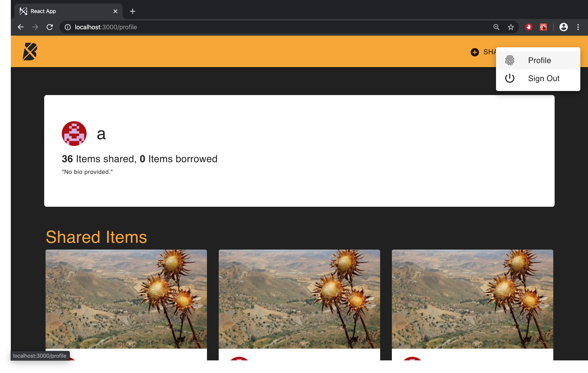Click the user avatar on the profile card
Viewport: 588px width, 373px height.
tap(74, 133)
